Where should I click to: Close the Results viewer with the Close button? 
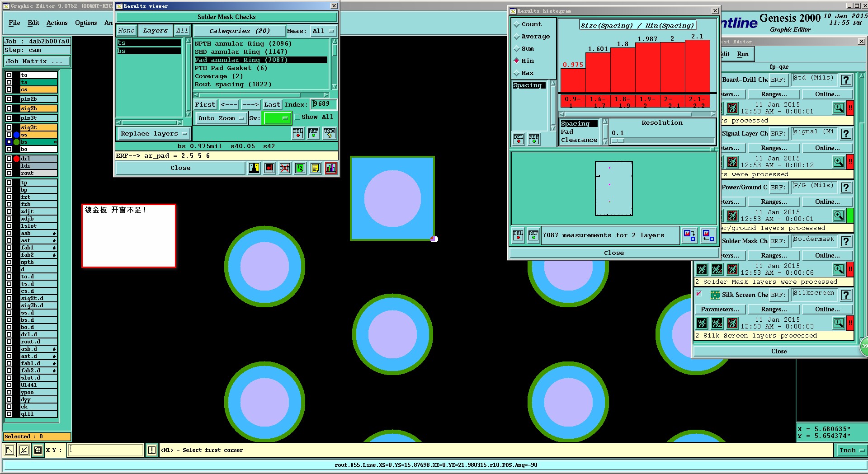pyautogui.click(x=181, y=168)
